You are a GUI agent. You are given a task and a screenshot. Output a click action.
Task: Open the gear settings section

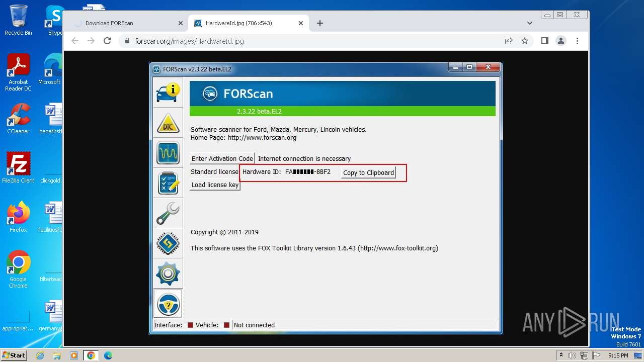[x=168, y=274]
